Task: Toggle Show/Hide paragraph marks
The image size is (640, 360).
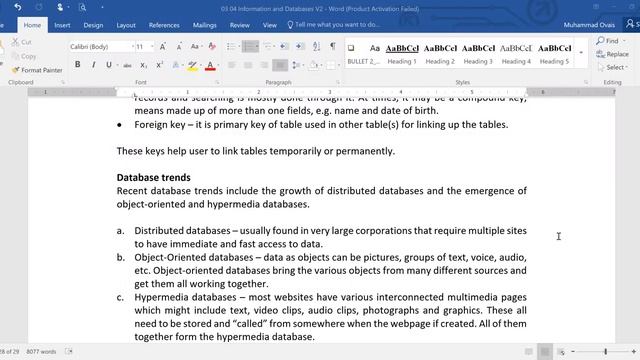Action: 333,46
